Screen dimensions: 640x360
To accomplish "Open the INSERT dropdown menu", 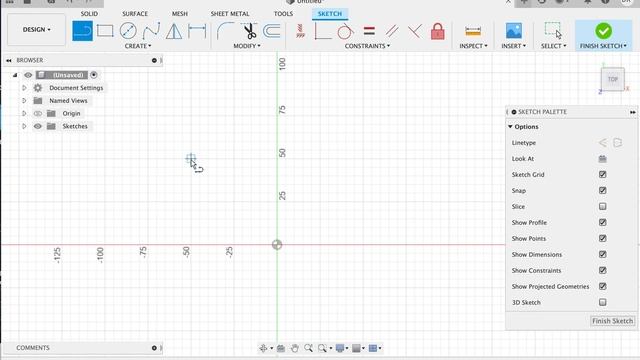I will click(x=513, y=46).
